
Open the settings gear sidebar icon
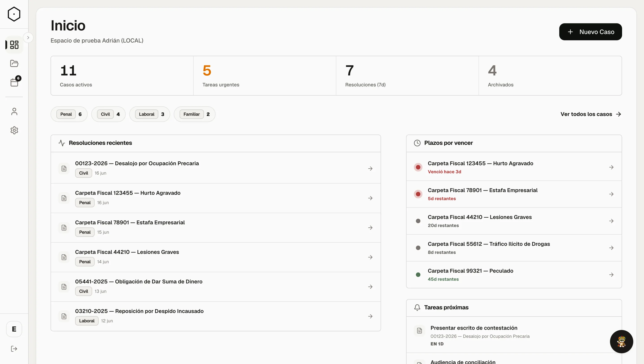coord(14,130)
